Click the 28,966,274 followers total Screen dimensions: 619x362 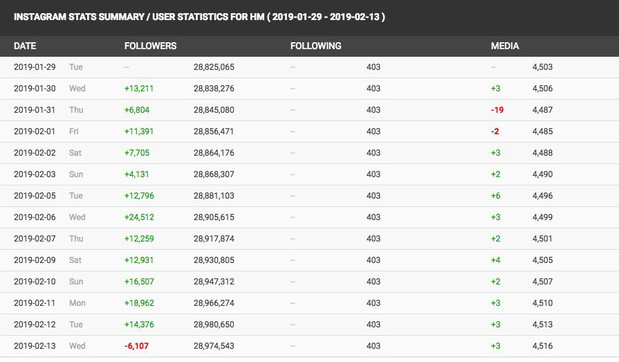coord(214,303)
